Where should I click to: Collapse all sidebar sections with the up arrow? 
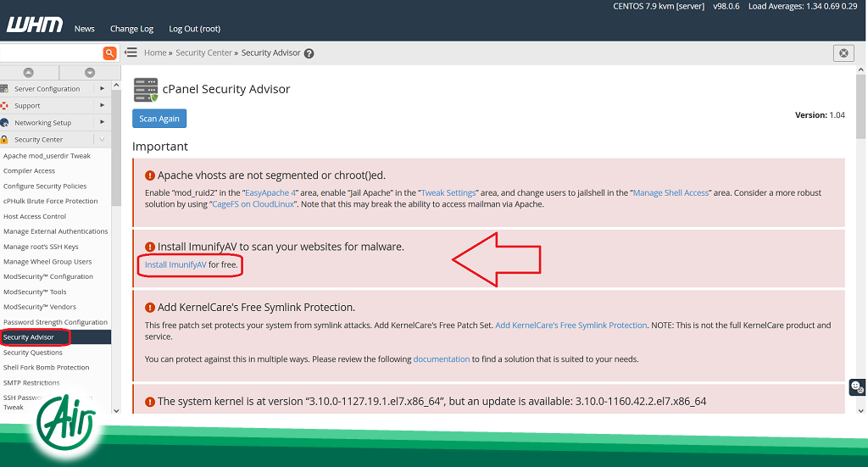[28, 73]
